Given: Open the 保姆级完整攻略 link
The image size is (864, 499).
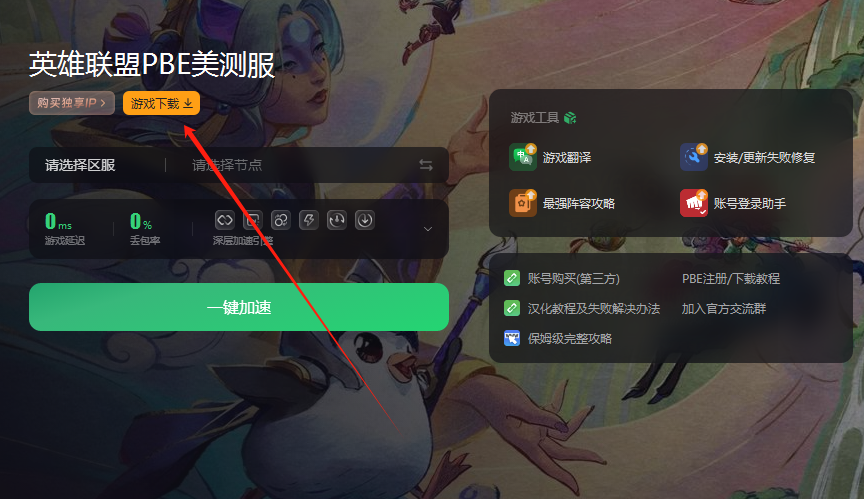Looking at the screenshot, I should coord(570,339).
